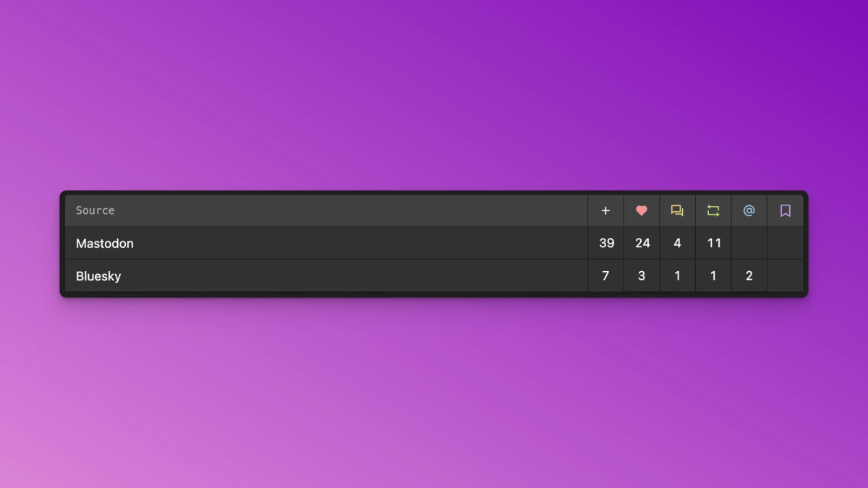Select the Bluesky row label
The image size is (868, 488).
[x=98, y=276]
